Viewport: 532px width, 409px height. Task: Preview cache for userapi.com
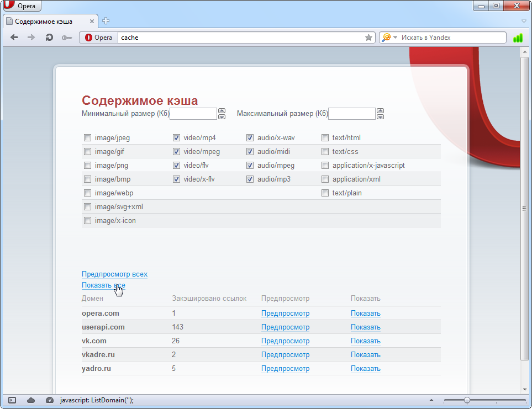coord(286,327)
